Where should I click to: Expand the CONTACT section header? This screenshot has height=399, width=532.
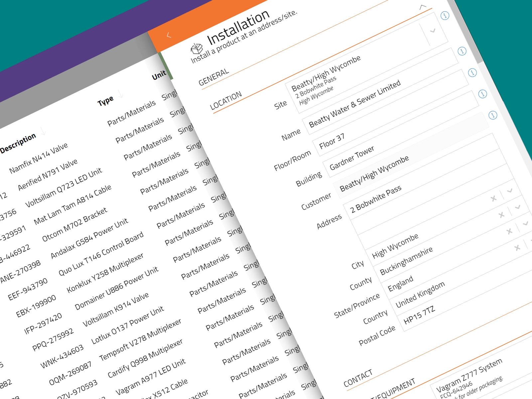(x=358, y=379)
